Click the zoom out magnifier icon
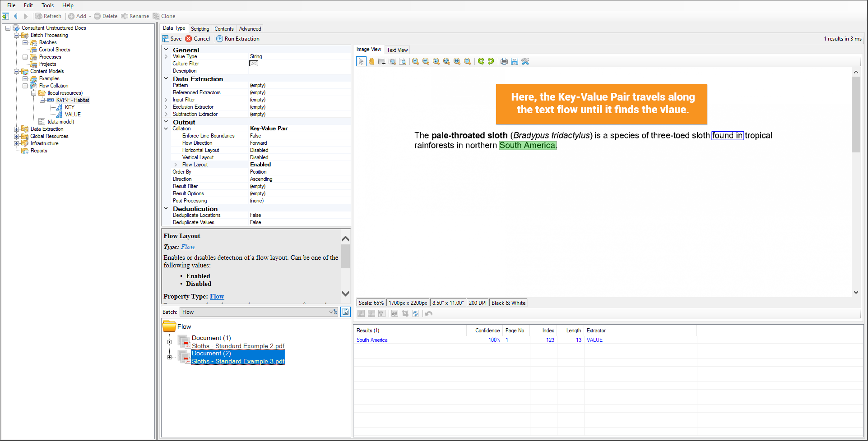 426,61
